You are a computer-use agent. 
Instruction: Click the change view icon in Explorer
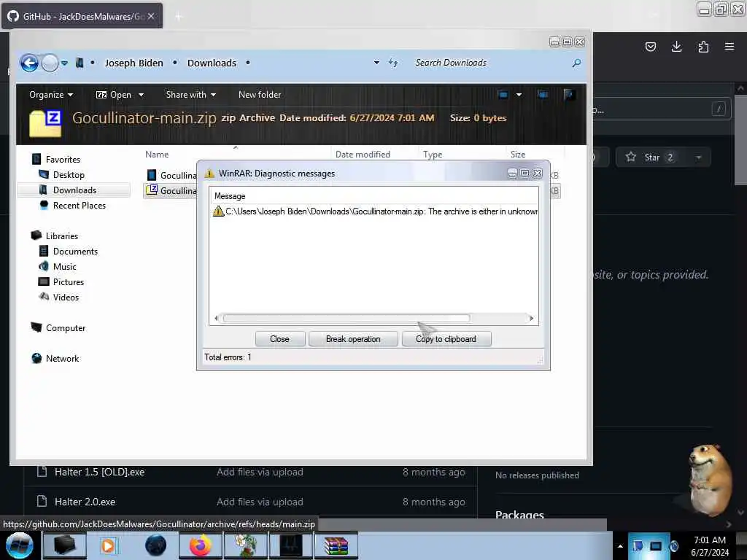coord(503,95)
